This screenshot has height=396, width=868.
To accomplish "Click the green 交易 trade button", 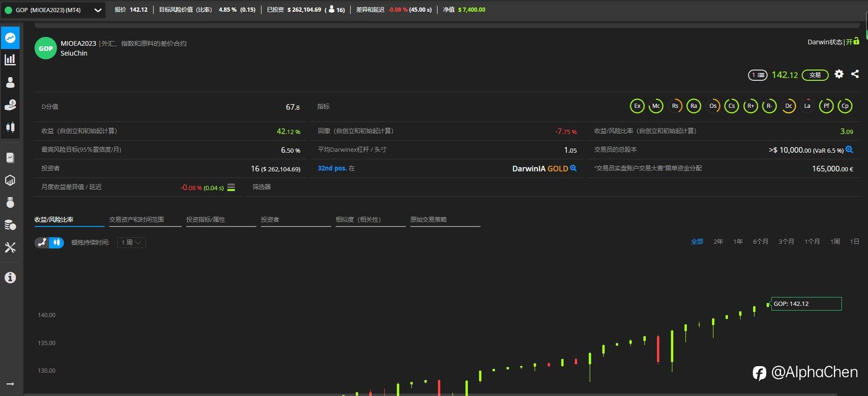I will 815,75.
